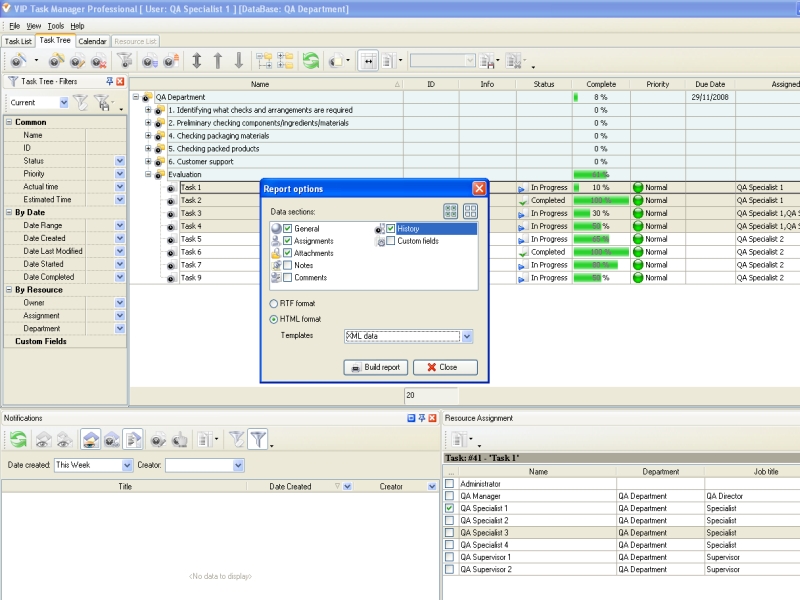Open the Help menu
Viewport: 800px width, 600px height.
78,26
